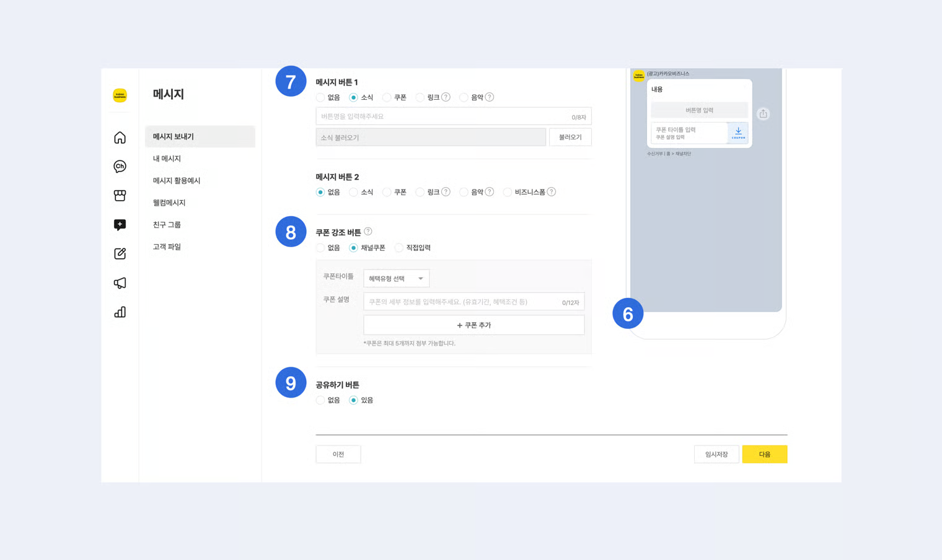This screenshot has height=560, width=942.
Task: Open the channel (Ch) icon in sidebar
Action: click(120, 167)
